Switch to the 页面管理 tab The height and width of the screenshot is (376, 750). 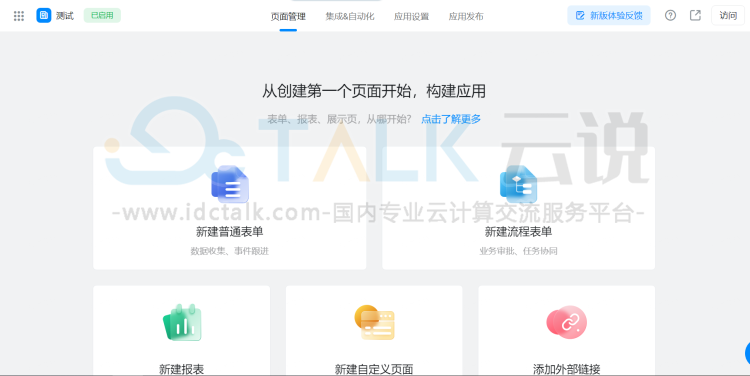coord(288,16)
